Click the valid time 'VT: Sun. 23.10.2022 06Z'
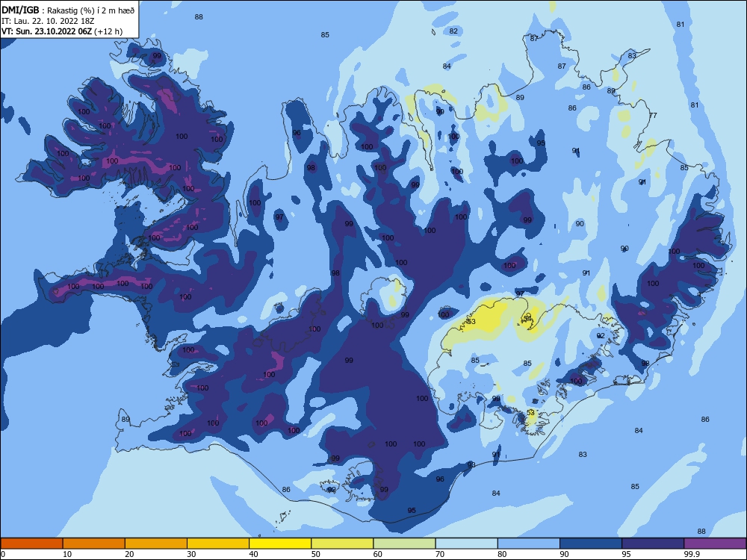This screenshot has height=560, width=747. (x=46, y=31)
